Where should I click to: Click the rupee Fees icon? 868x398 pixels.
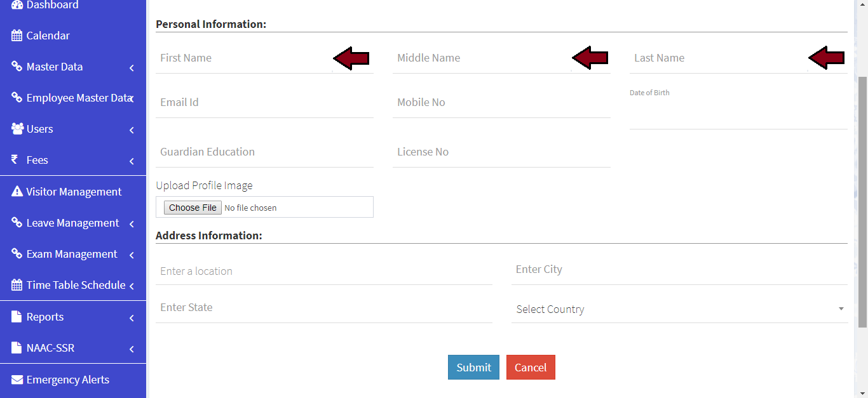click(15, 160)
